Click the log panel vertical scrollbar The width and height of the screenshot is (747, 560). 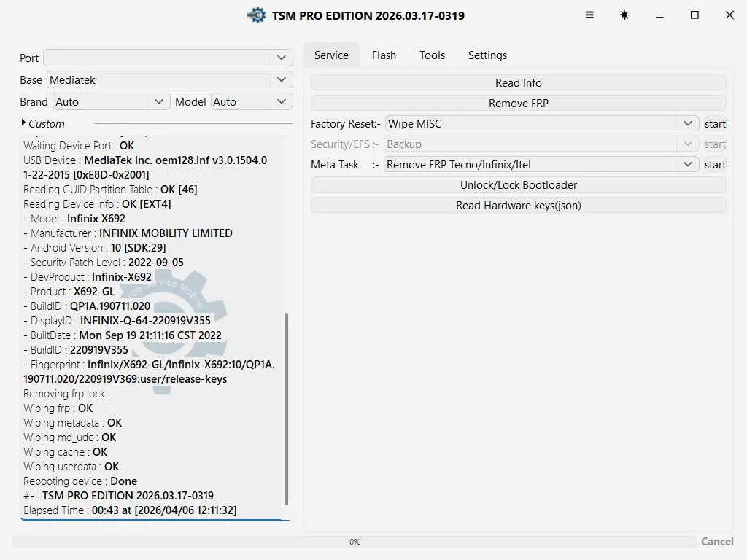287,408
